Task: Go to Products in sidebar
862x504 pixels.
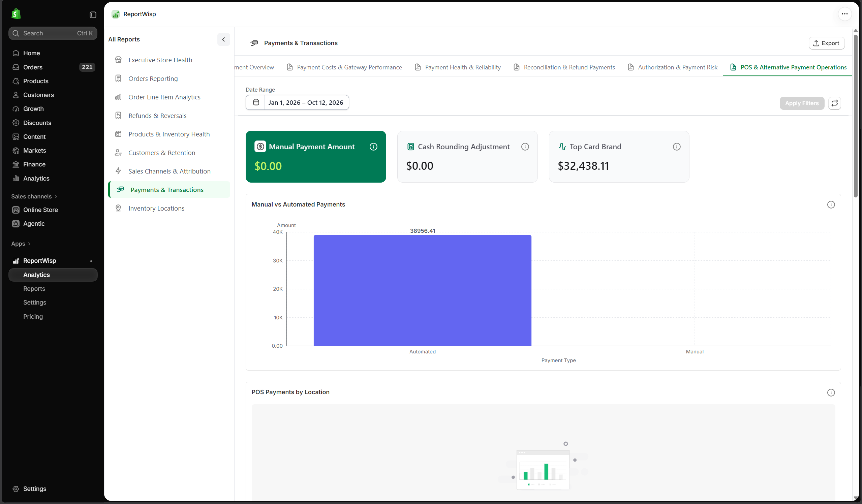Action: (x=53, y=81)
